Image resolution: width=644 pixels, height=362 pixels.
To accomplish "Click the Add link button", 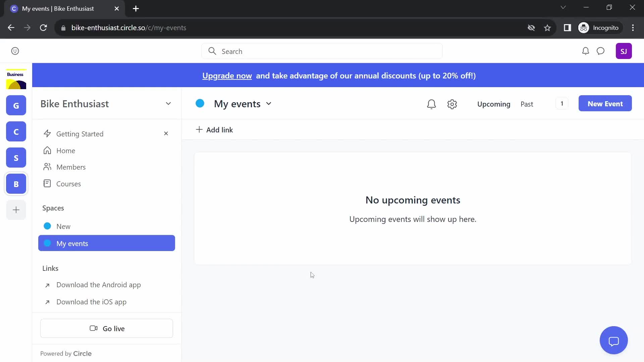I will (215, 129).
